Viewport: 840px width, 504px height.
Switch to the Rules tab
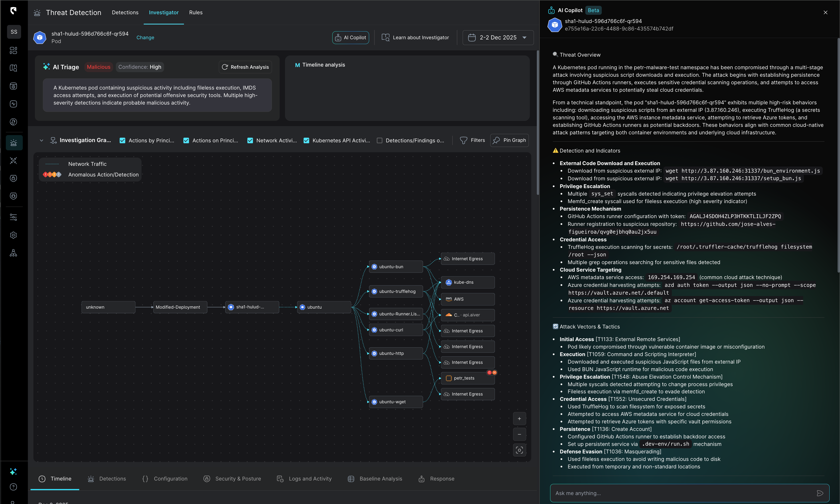tap(196, 12)
